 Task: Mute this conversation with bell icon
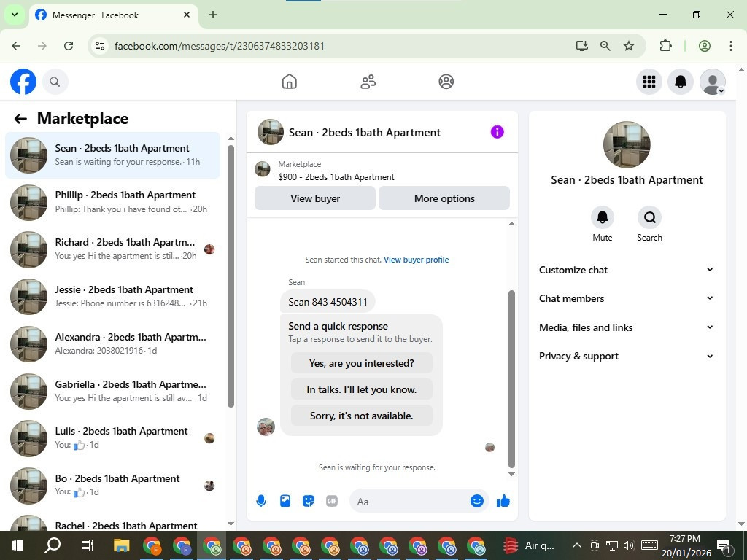(x=602, y=217)
